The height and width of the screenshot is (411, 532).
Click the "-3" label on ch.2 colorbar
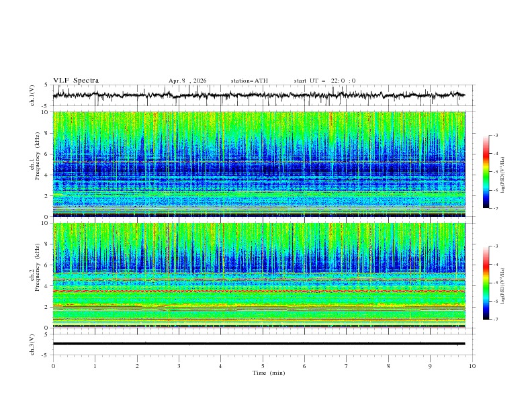[x=496, y=246]
